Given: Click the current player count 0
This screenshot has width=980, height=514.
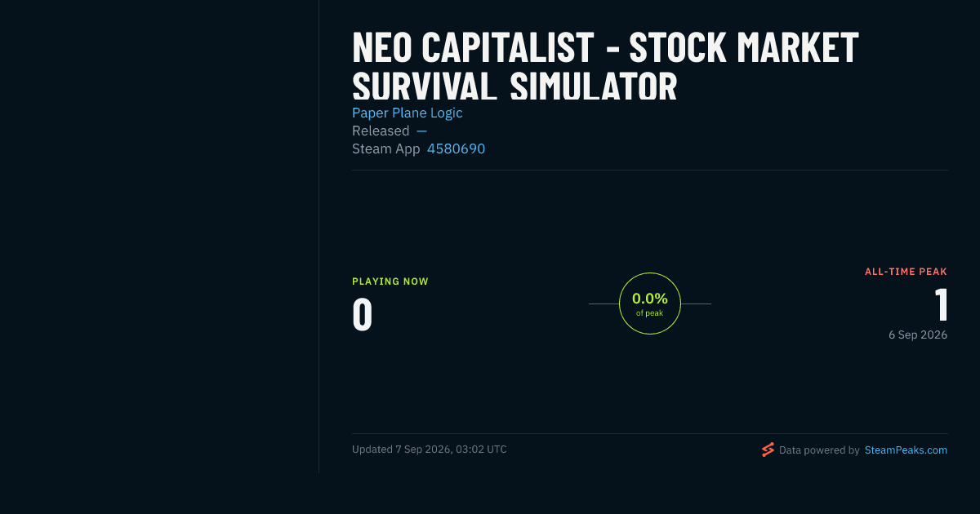Looking at the screenshot, I should coord(363,315).
